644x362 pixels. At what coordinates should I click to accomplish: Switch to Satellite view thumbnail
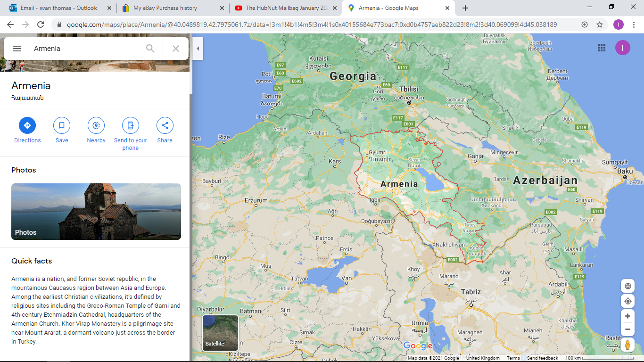click(220, 333)
